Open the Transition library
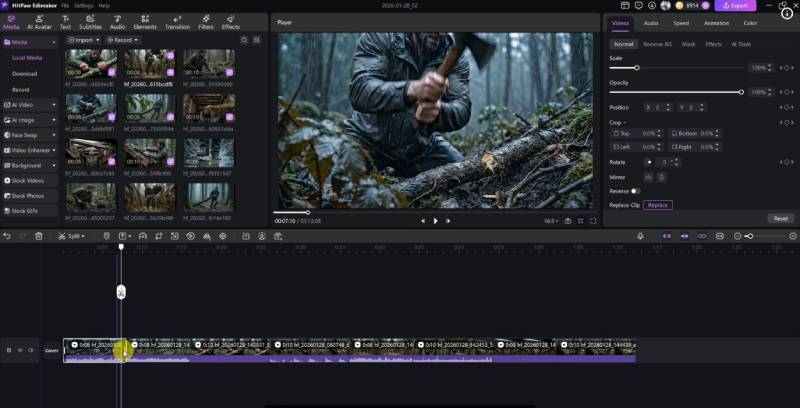The image size is (800, 408). coord(177,22)
